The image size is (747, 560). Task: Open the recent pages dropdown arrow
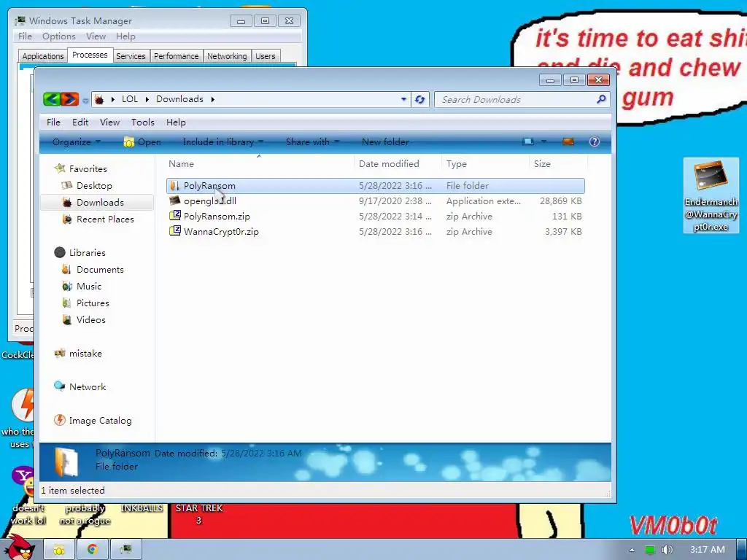[85, 101]
